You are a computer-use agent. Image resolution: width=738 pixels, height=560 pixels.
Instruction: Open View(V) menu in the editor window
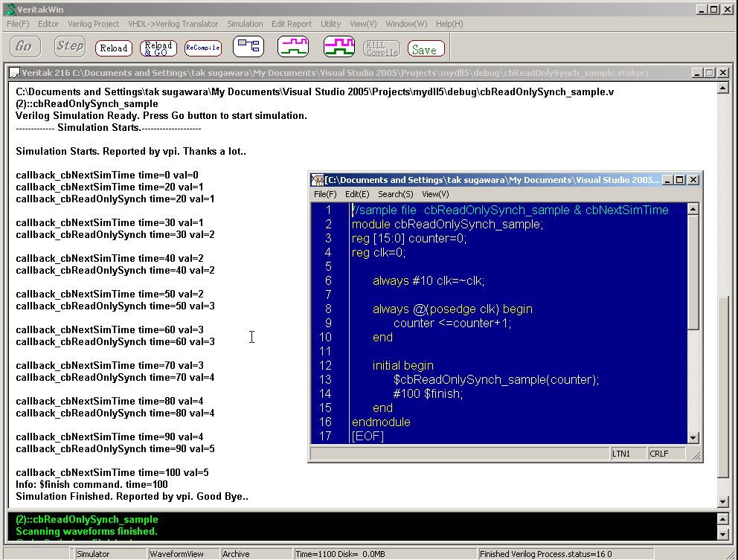pyautogui.click(x=435, y=194)
